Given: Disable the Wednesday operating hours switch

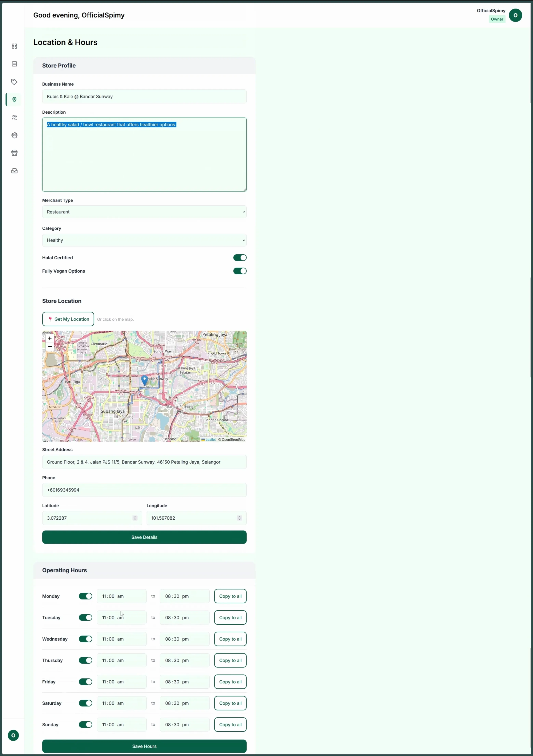Looking at the screenshot, I should coord(85,639).
